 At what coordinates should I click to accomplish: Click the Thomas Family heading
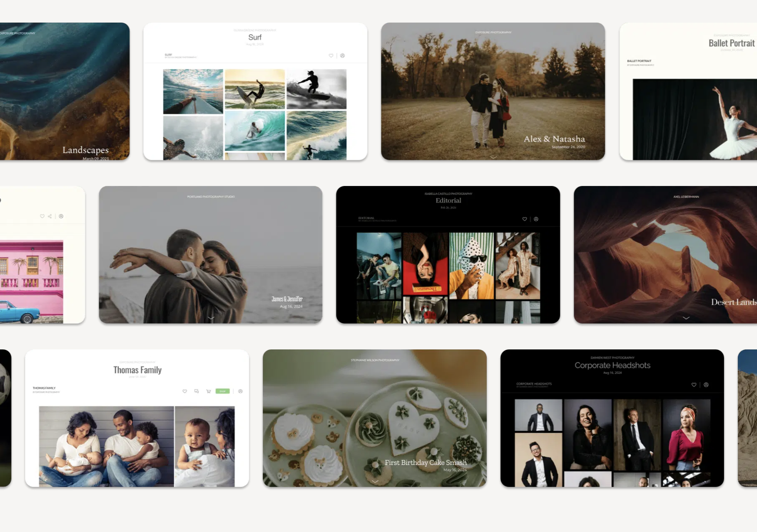pyautogui.click(x=137, y=370)
